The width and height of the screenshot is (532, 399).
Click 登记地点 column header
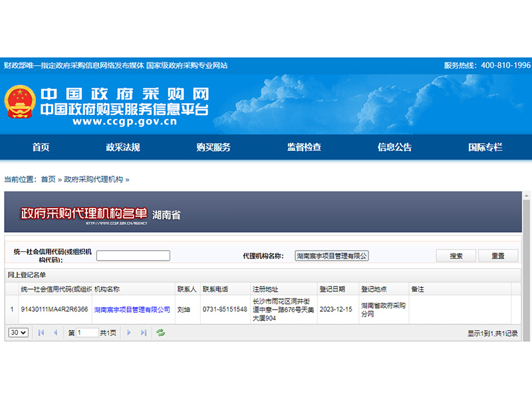point(384,289)
